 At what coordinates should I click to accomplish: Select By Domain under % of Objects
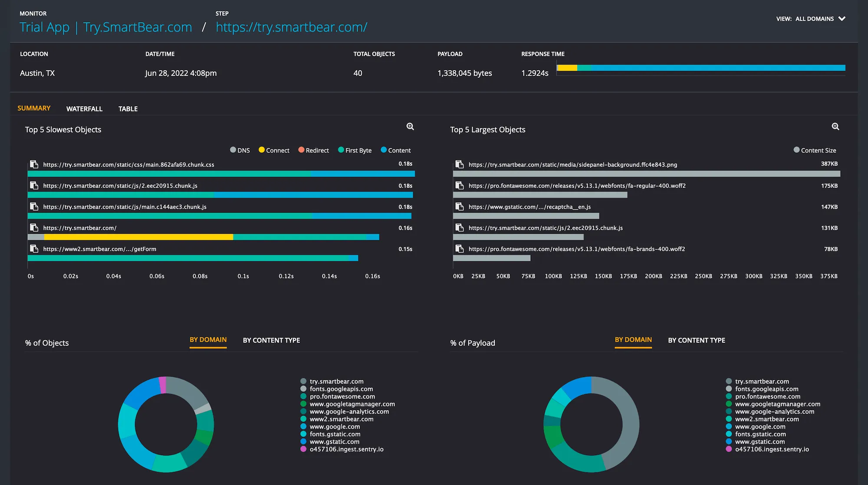[208, 340]
